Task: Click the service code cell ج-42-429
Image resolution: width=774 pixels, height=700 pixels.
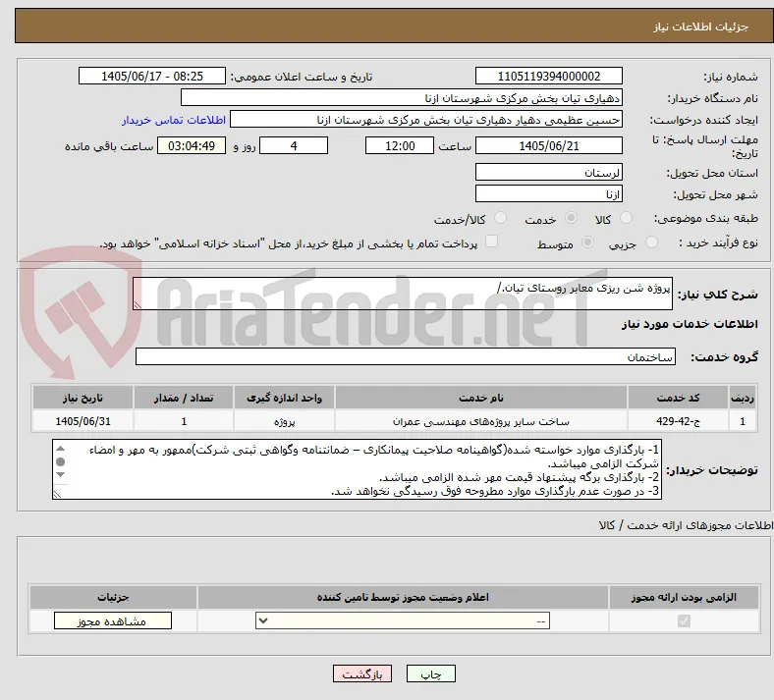Action: pos(679,421)
